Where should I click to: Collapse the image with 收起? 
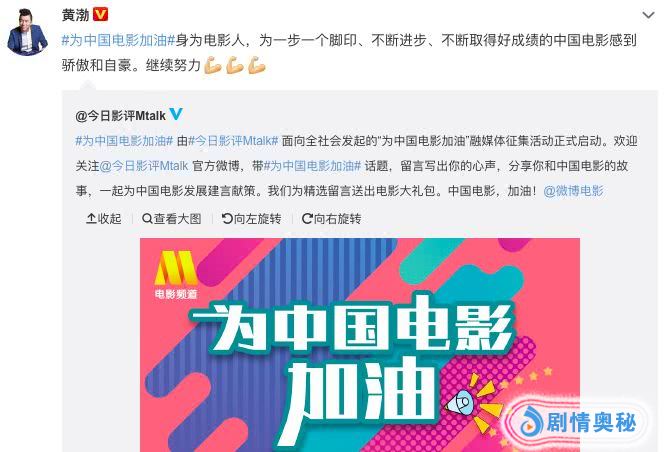point(103,219)
